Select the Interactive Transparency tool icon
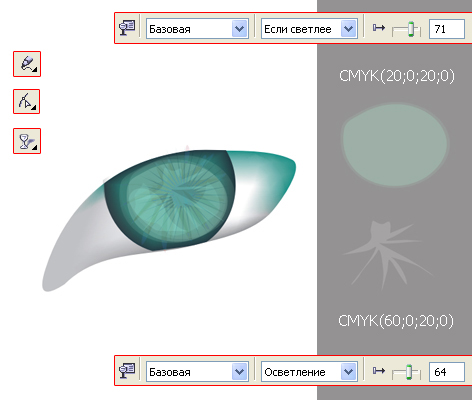 click(27, 141)
